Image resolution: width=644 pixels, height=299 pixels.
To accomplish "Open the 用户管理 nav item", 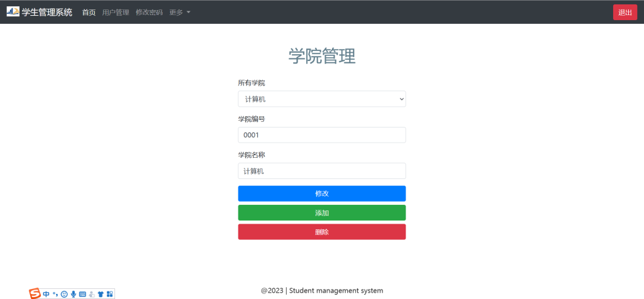I will tap(116, 13).
